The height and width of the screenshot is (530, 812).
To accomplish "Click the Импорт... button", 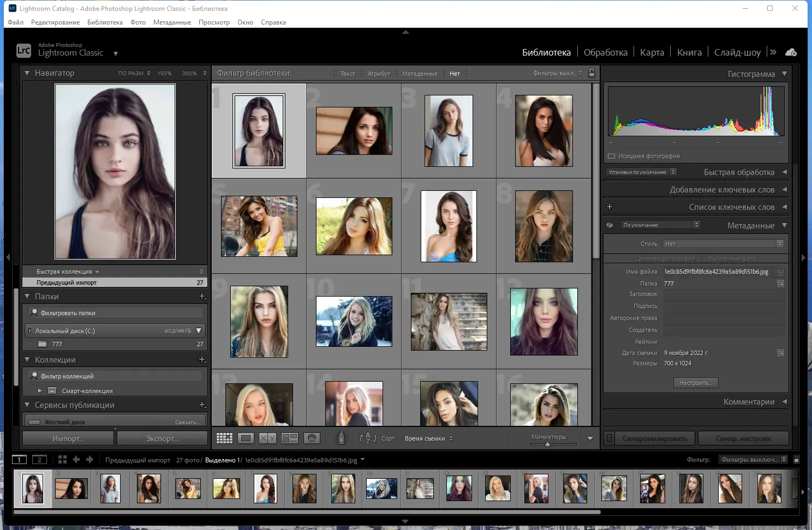I will pyautogui.click(x=68, y=439).
